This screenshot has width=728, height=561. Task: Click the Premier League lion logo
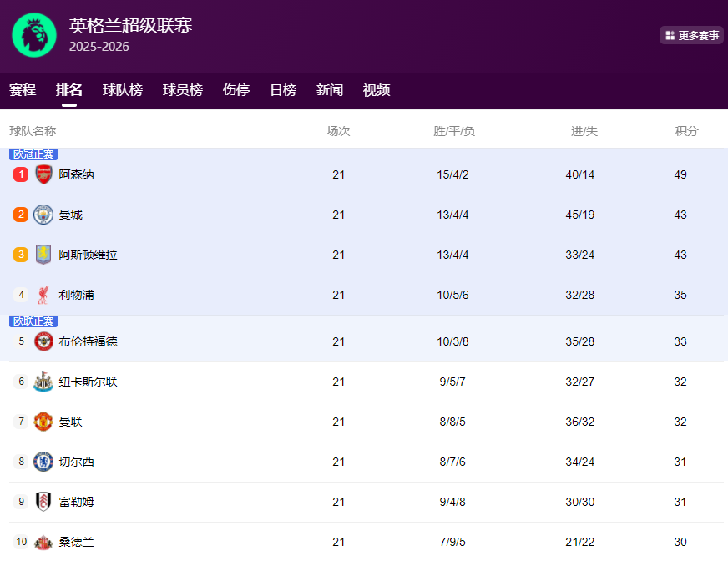click(34, 35)
